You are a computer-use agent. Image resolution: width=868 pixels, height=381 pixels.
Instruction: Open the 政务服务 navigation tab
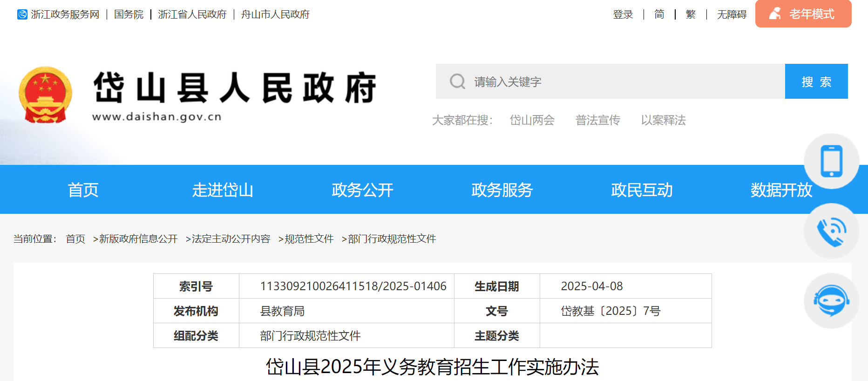(502, 190)
